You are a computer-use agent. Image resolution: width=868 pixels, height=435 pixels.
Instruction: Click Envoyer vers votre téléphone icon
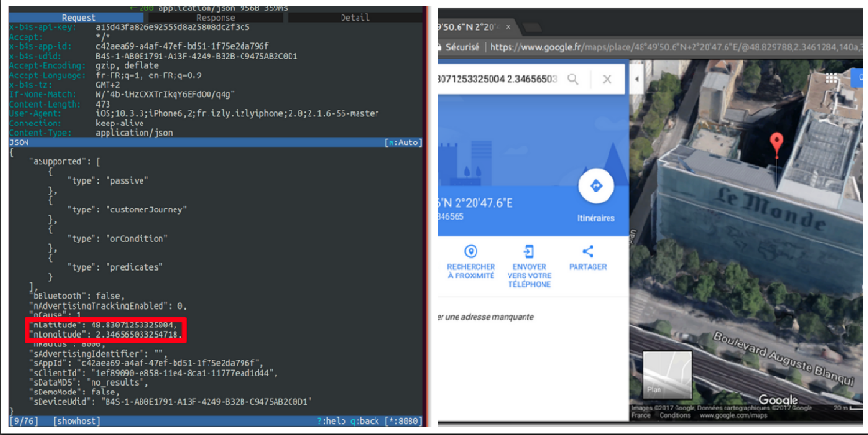528,251
